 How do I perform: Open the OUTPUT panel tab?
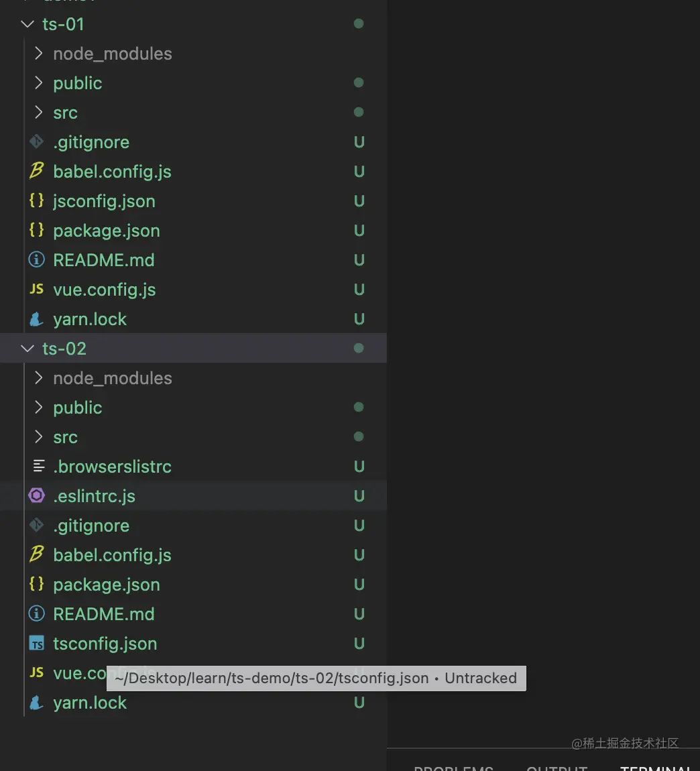(557, 766)
